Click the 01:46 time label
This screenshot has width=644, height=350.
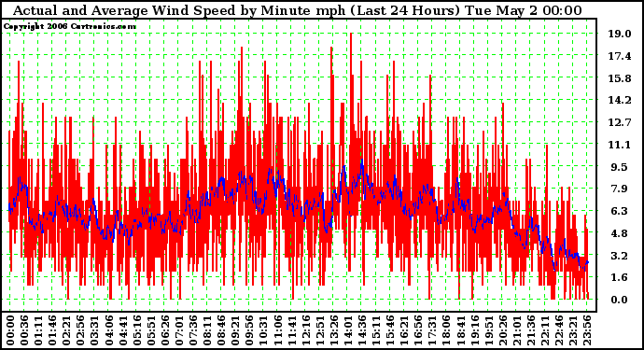point(52,330)
